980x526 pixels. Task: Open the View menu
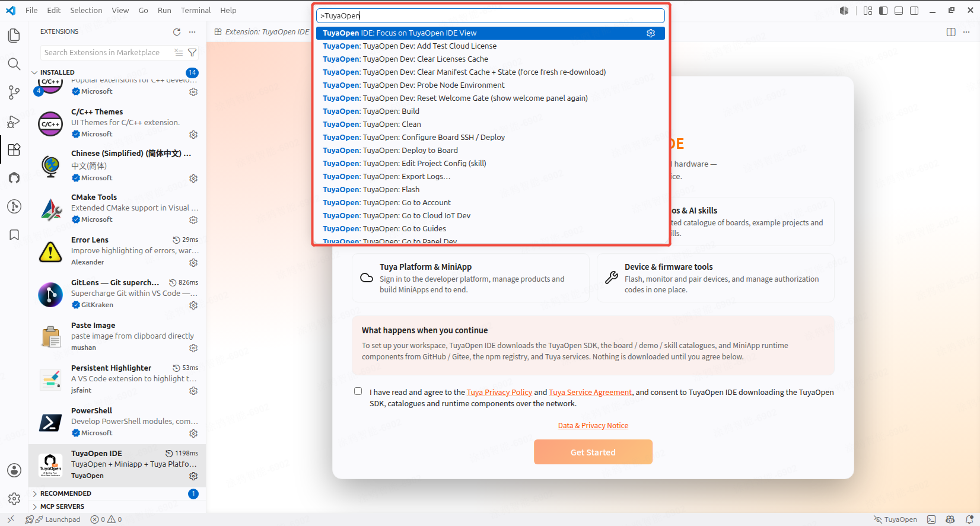[x=120, y=11]
